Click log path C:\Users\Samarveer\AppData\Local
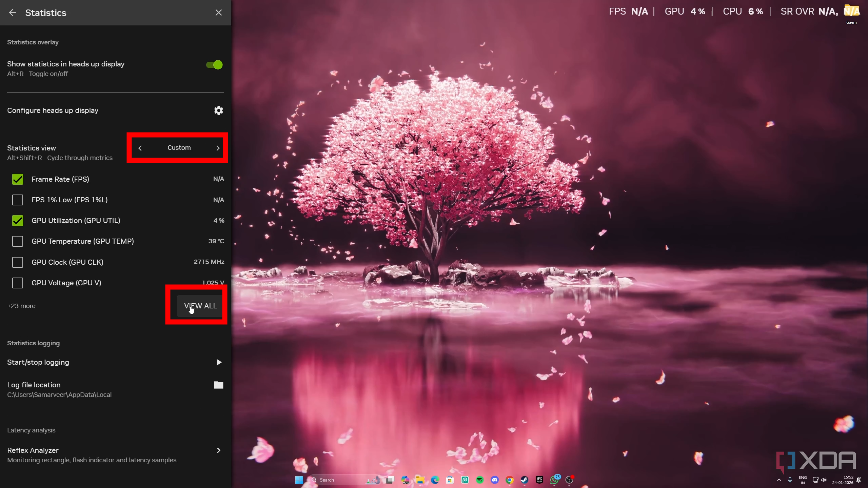The image size is (868, 488). tap(59, 394)
